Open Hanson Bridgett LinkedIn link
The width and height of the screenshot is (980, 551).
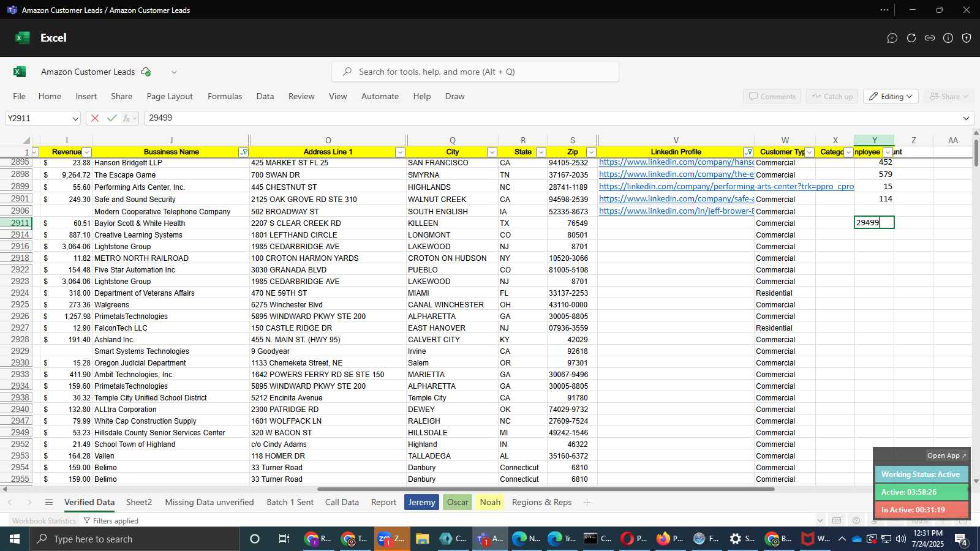click(676, 162)
